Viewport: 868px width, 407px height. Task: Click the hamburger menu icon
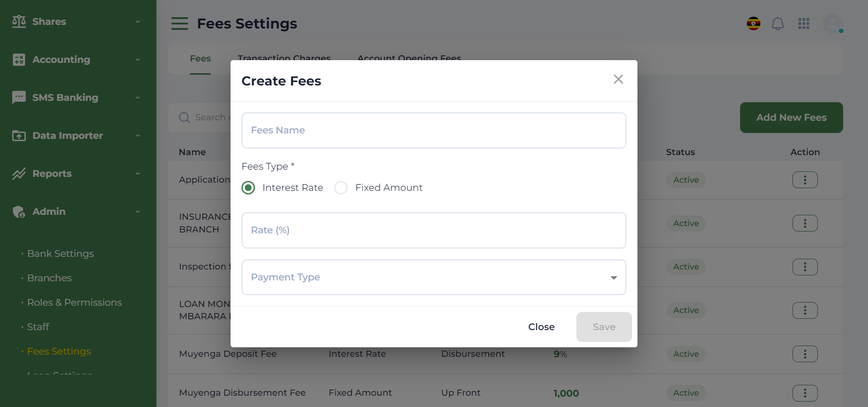[x=179, y=24]
